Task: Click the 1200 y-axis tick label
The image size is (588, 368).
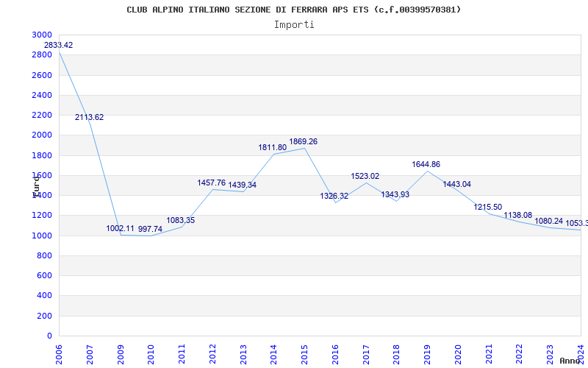Action: (42, 216)
